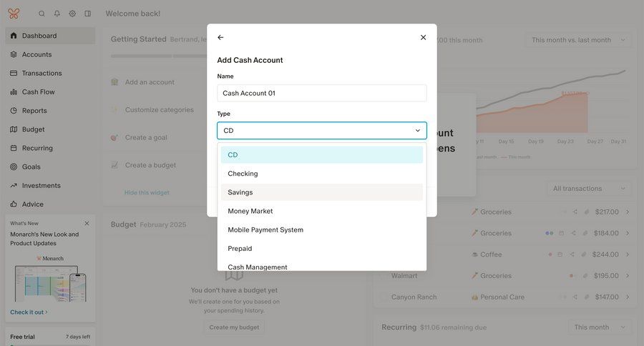Image resolution: width=644 pixels, height=346 pixels.
Task: Open the $184.00 Groceries transaction chevron
Action: 628,233
